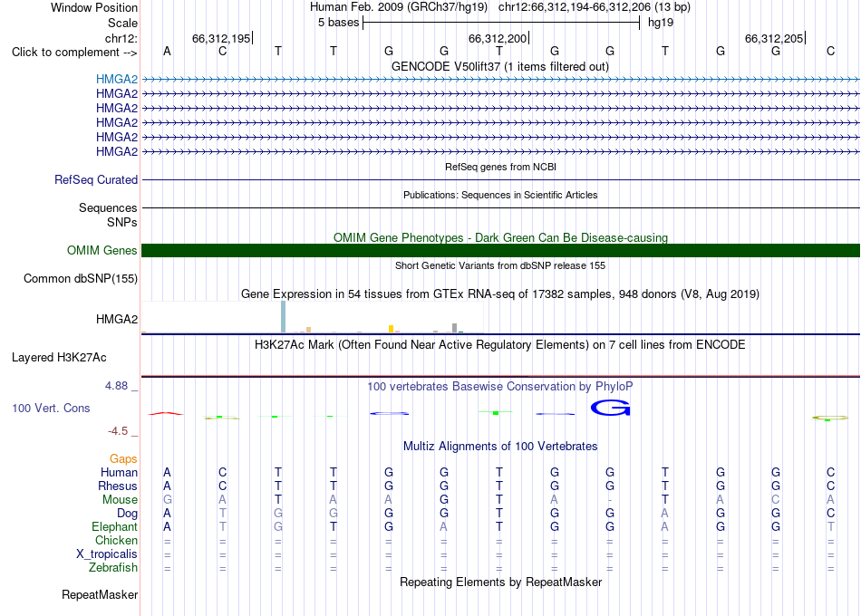The height and width of the screenshot is (616, 861).
Task: Click the gray bar in the GTEx chart
Action: coord(454,328)
